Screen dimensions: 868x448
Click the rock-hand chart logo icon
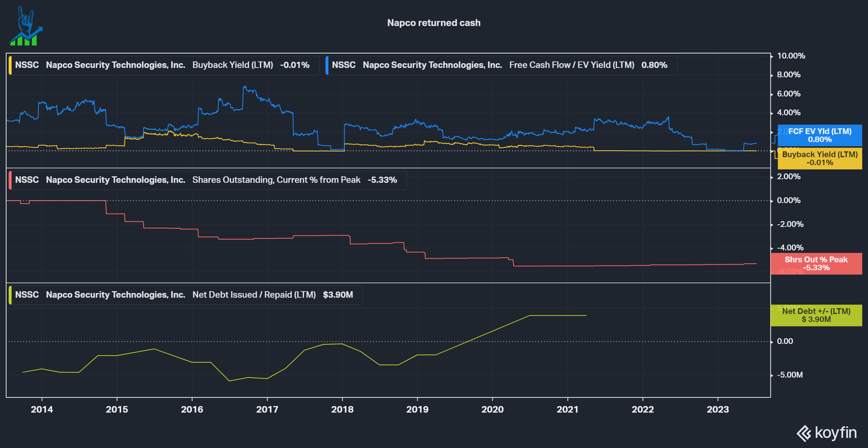point(26,26)
